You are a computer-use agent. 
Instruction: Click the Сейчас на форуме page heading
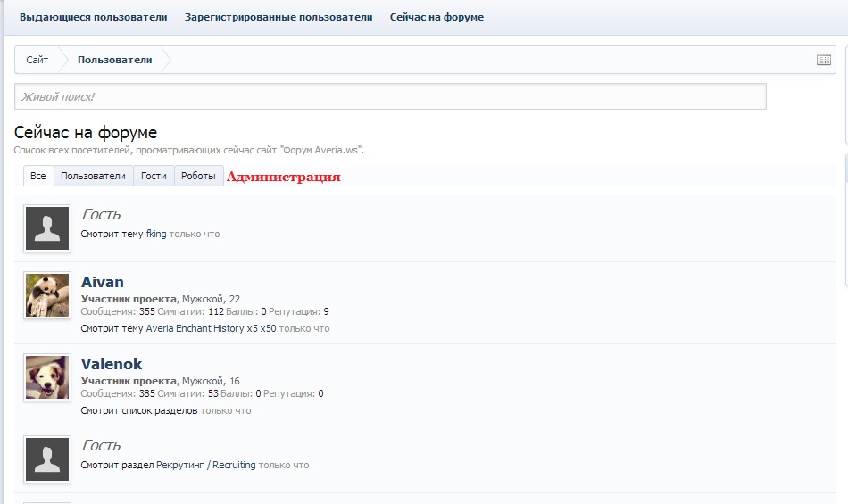[86, 132]
